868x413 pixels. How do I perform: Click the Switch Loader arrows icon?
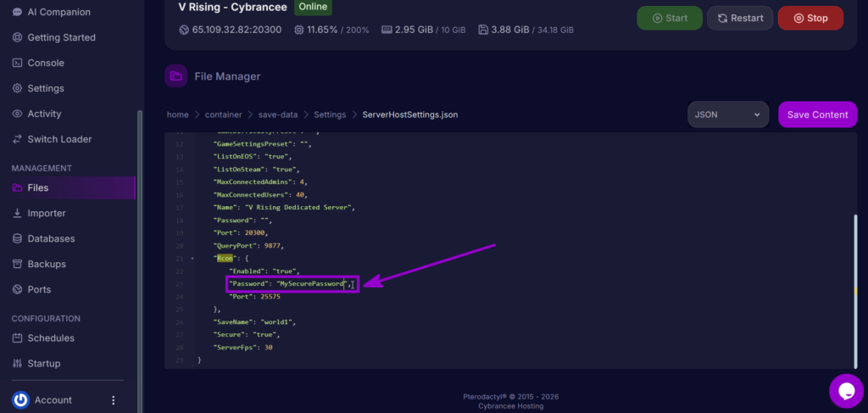pyautogui.click(x=17, y=140)
